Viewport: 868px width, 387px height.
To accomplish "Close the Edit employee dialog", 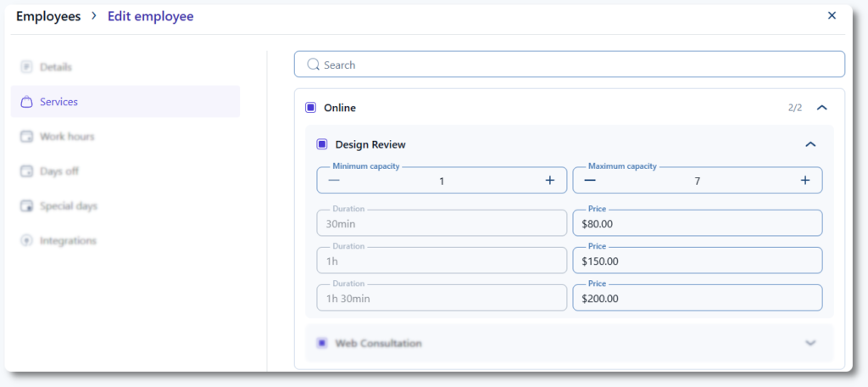I will (832, 15).
